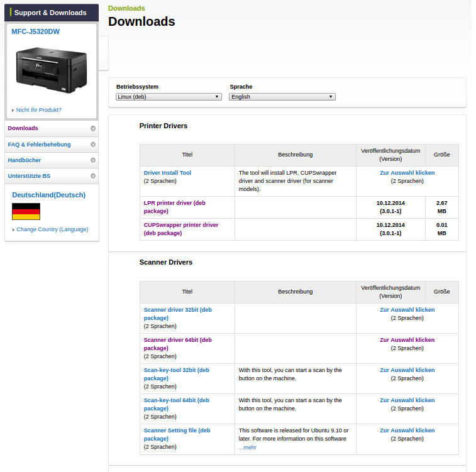The height and width of the screenshot is (472, 476).
Task: Click the 0.01 MB size of CUPSwrapper driver
Action: click(x=441, y=229)
